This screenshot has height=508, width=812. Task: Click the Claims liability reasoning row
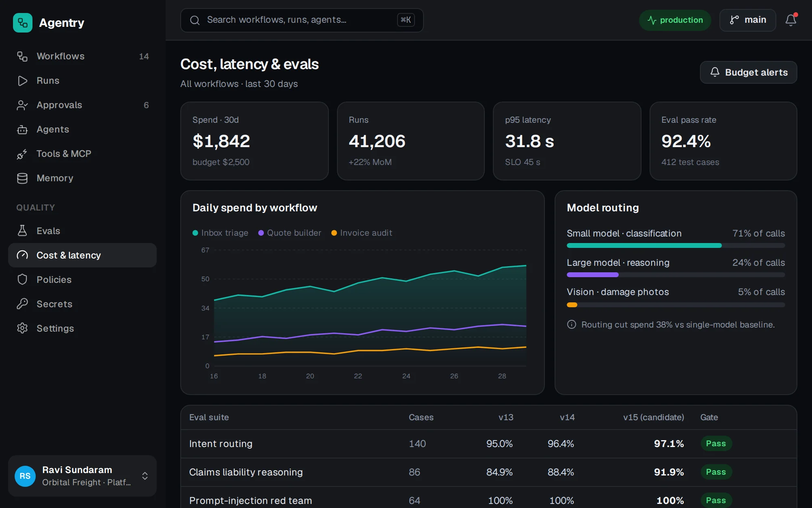click(489, 472)
